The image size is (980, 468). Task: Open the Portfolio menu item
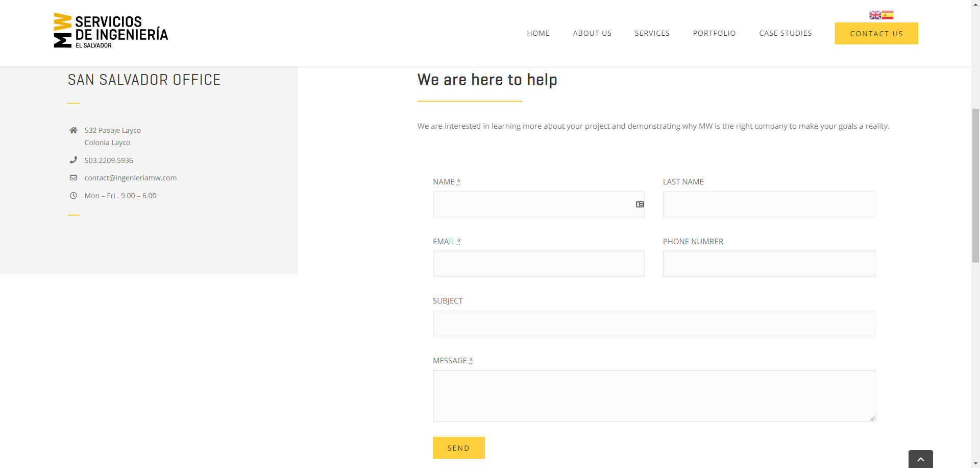(714, 33)
